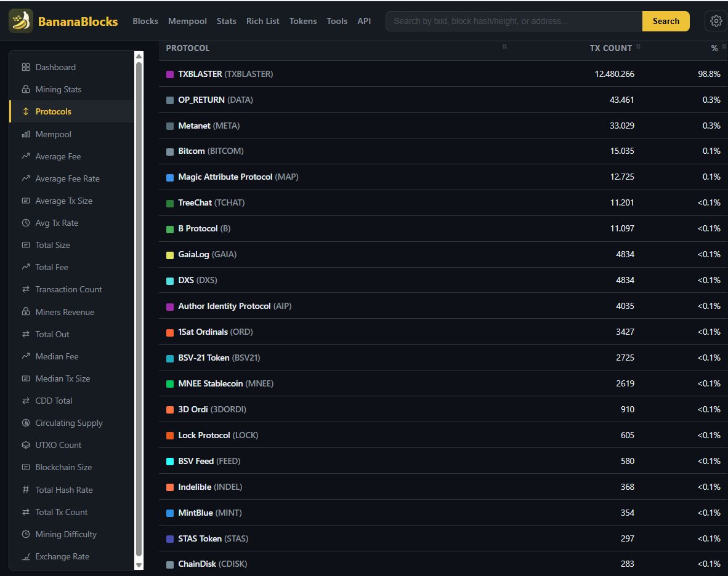Select the Author Identity Protocol (AIP) row
The width and height of the screenshot is (728, 576).
[x=443, y=306]
